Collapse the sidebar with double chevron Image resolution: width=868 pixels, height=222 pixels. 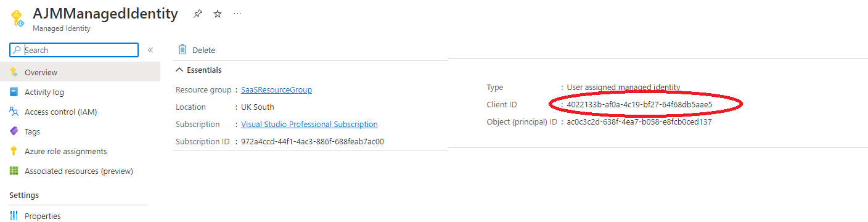pos(150,50)
